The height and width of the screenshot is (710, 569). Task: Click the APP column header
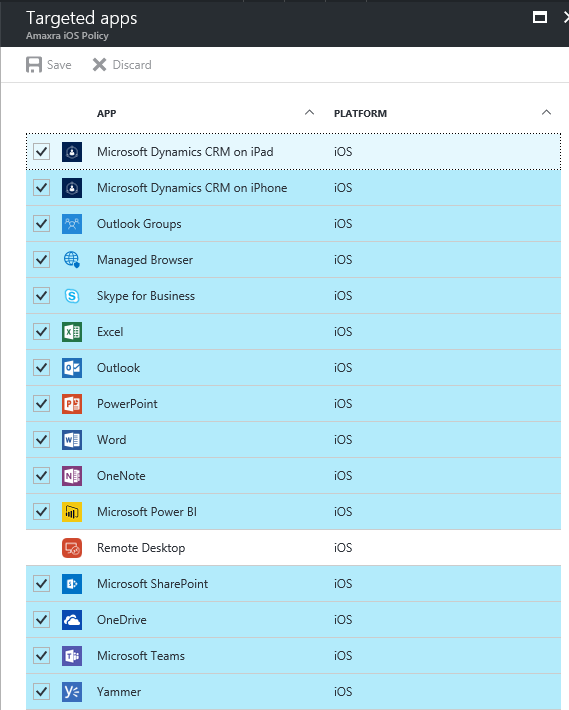pyautogui.click(x=107, y=114)
